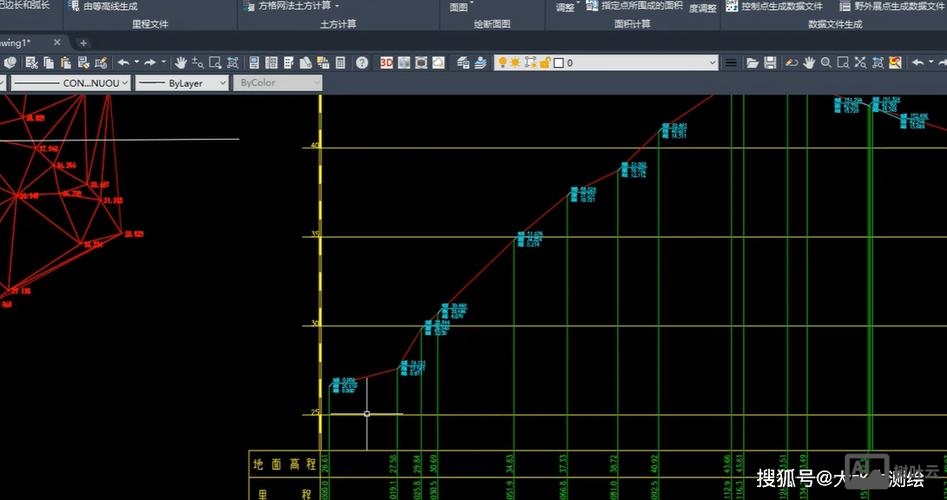Click the red 3D toolbar icon
947x500 pixels.
pos(387,62)
